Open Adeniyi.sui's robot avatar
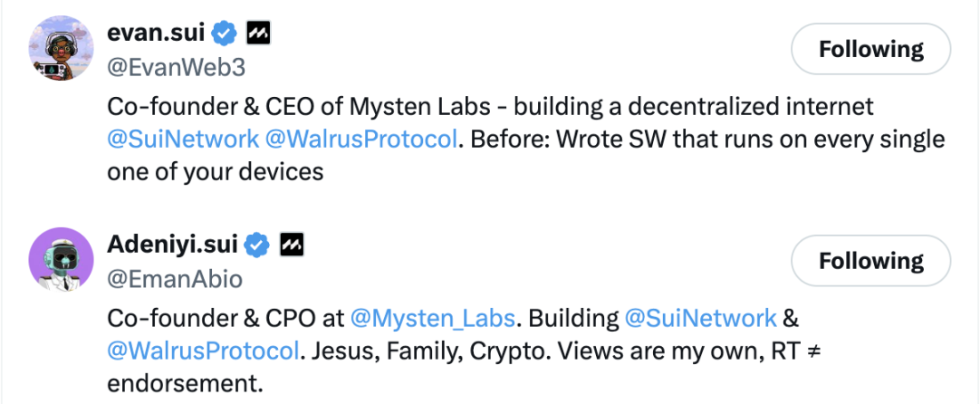This screenshot has width=980, height=404. (x=62, y=259)
